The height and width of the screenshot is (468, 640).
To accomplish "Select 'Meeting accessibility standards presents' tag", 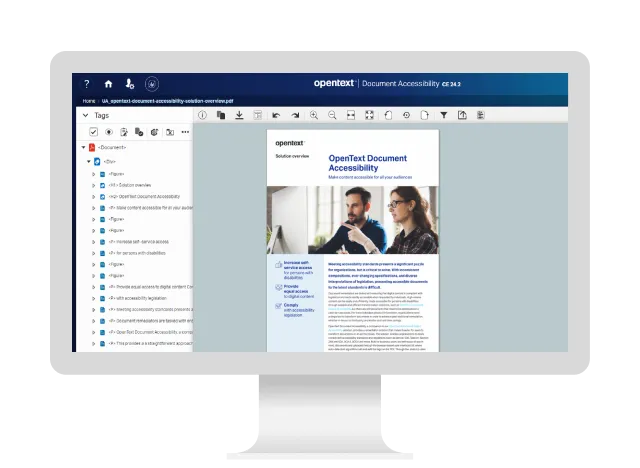I will [150, 310].
